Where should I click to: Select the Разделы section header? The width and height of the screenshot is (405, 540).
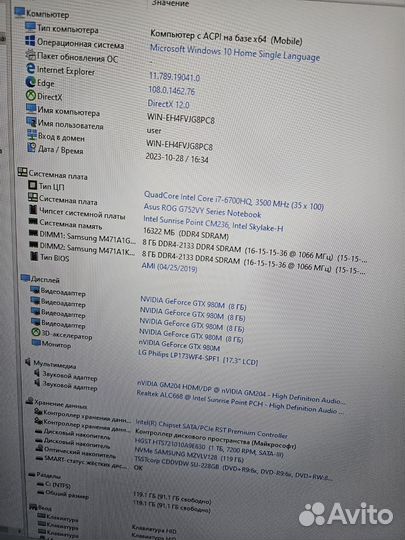(48, 476)
